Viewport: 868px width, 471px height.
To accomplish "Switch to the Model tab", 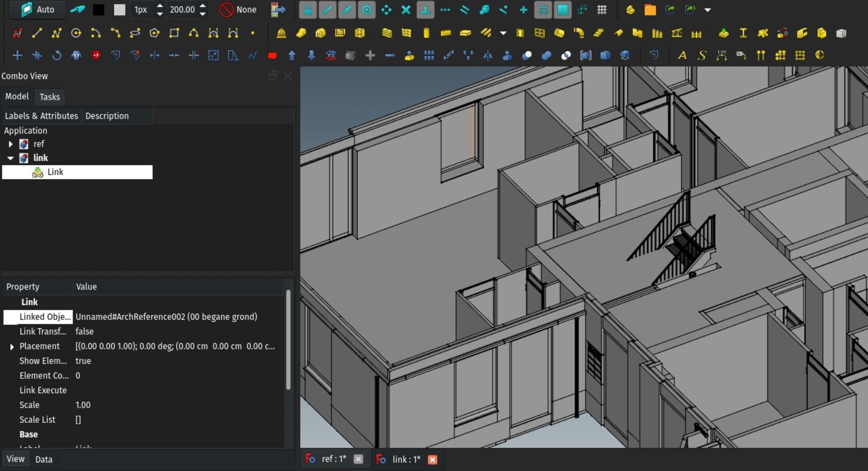I will click(x=17, y=96).
